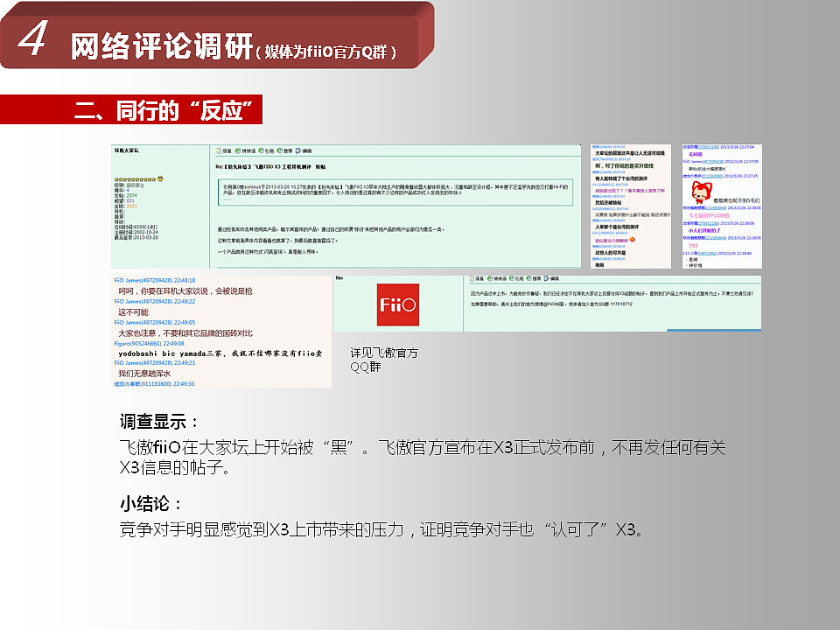Click the 引用 (quote) icon on the X3 review post
This screenshot has width=840, height=630.
tap(268, 149)
